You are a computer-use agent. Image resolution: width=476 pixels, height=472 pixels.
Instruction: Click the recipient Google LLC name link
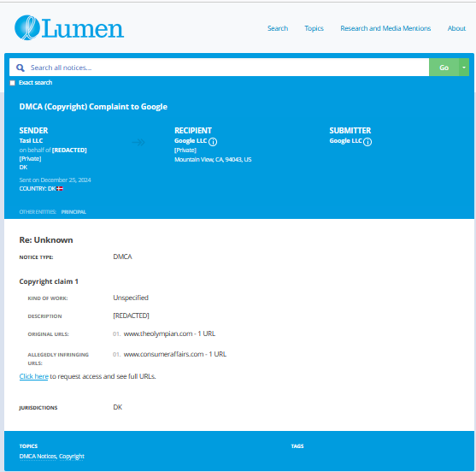pos(191,141)
